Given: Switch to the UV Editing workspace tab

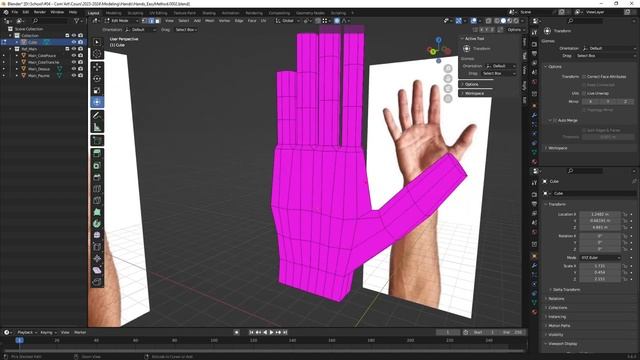Looking at the screenshot, I should [158, 13].
